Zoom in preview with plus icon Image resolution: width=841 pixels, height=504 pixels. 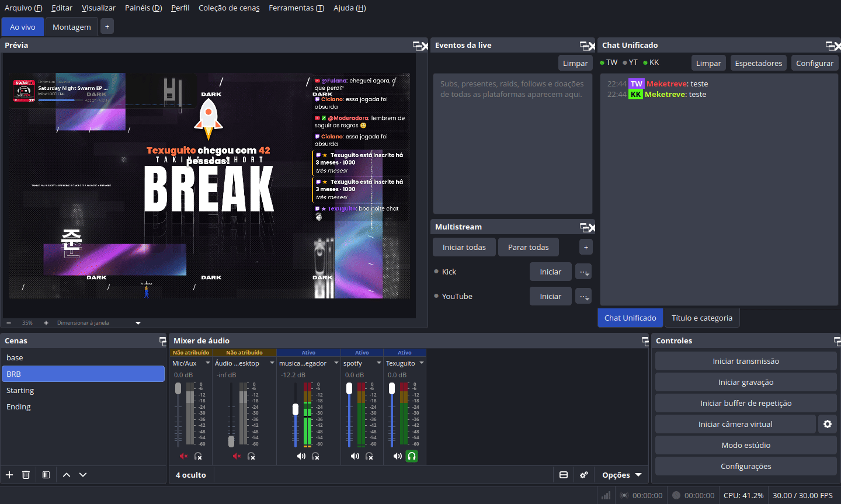(x=46, y=323)
